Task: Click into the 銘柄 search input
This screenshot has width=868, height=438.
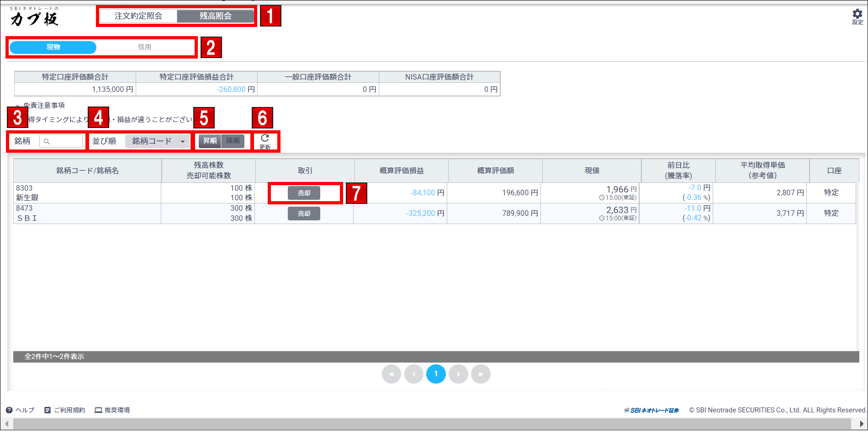Action: coord(61,141)
